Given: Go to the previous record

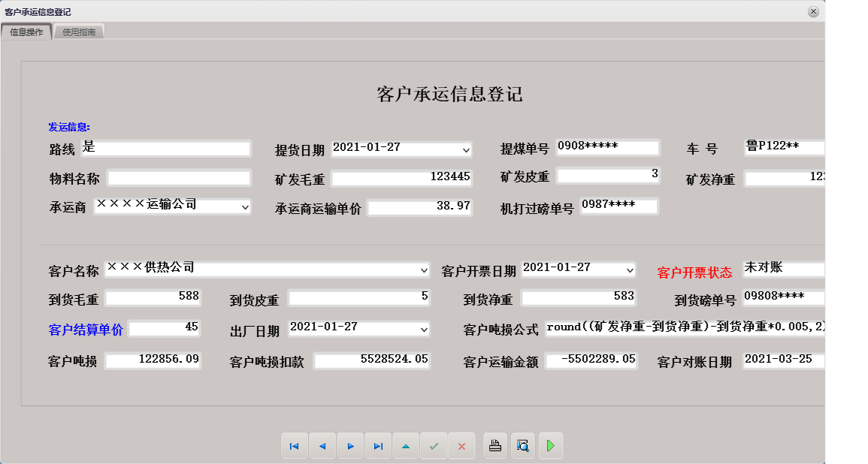Looking at the screenshot, I should [322, 445].
